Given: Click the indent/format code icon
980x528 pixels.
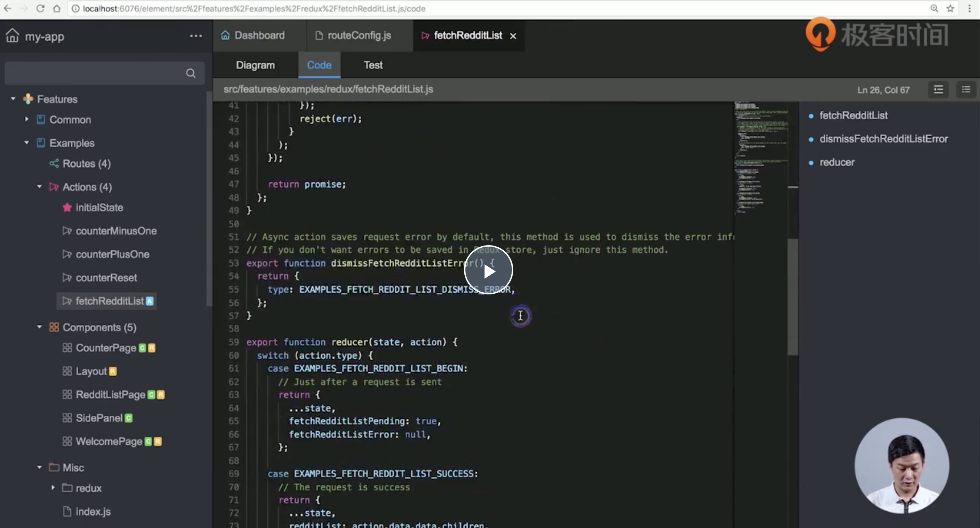Looking at the screenshot, I should point(938,90).
